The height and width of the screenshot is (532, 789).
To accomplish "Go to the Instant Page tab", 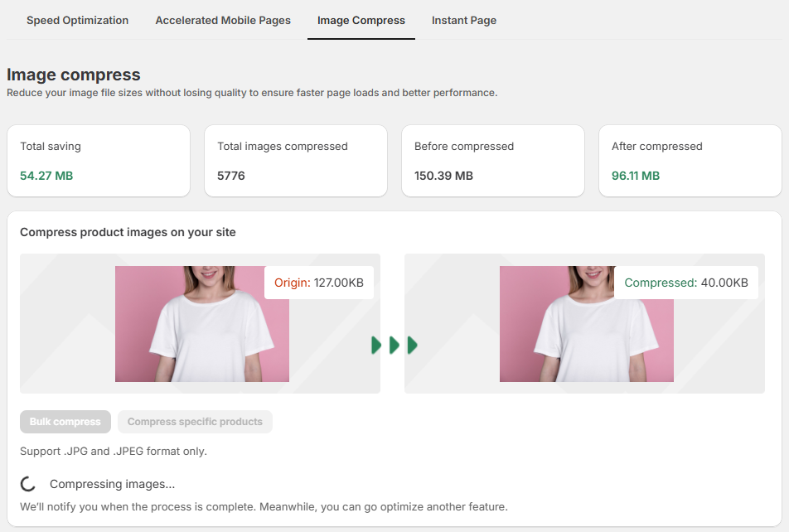I will click(x=463, y=20).
